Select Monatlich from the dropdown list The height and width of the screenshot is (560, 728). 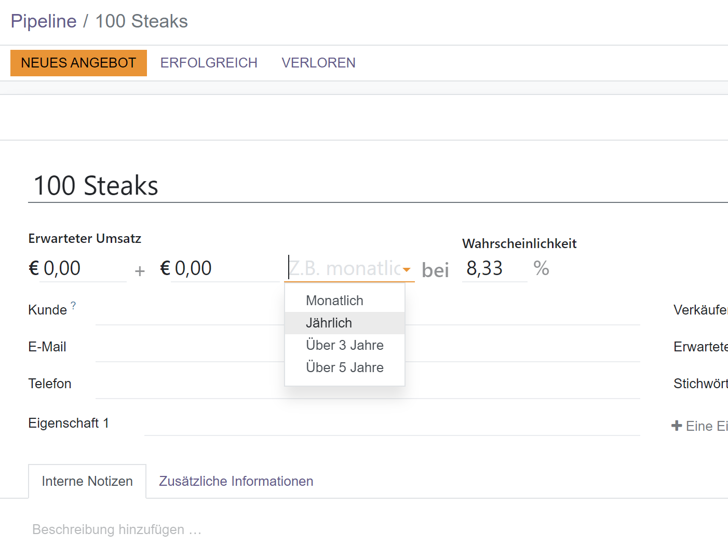coord(334,301)
